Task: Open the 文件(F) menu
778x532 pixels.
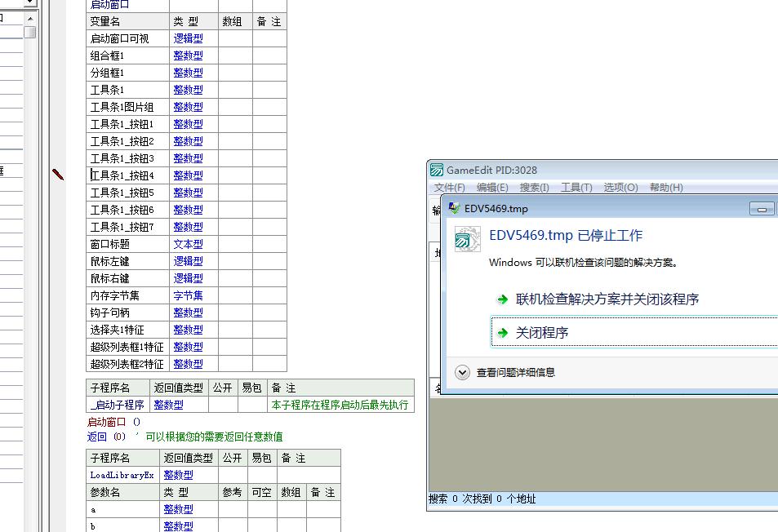Action: [449, 188]
